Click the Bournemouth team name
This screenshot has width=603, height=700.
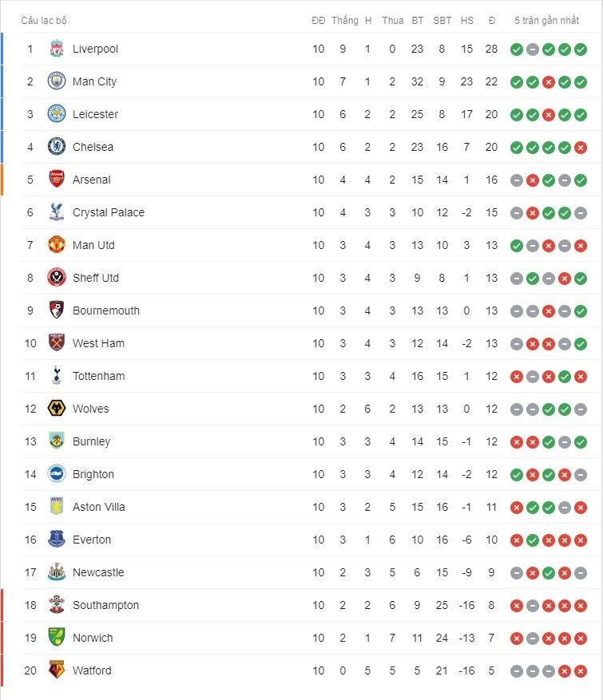pyautogui.click(x=106, y=310)
